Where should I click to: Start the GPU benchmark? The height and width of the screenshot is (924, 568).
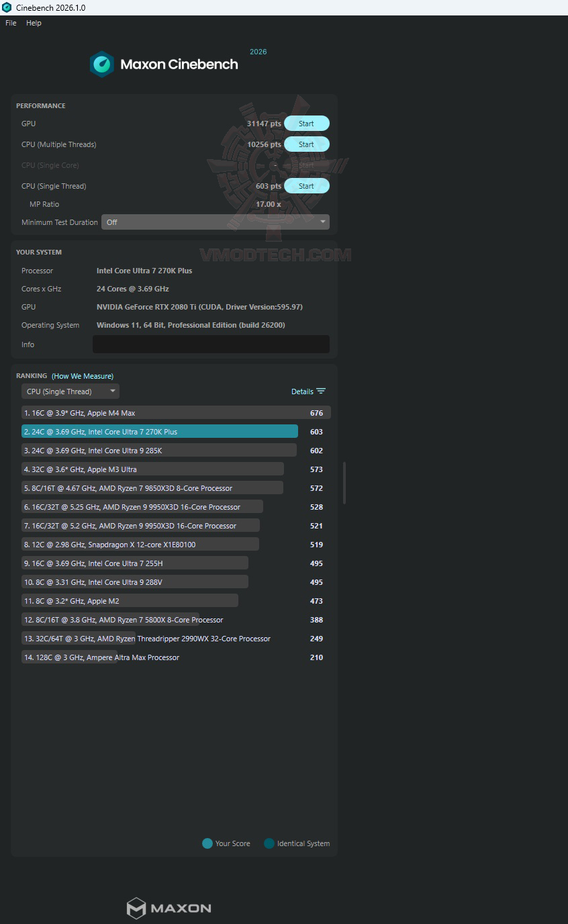point(306,124)
